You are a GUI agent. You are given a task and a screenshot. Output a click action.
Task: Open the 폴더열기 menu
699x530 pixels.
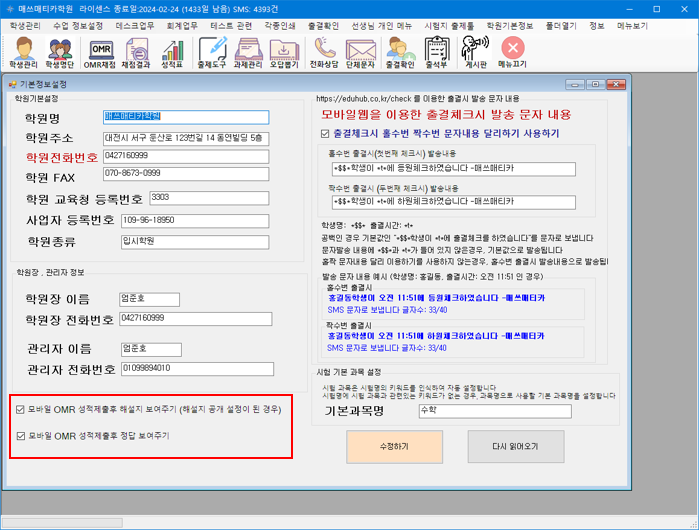pos(561,26)
